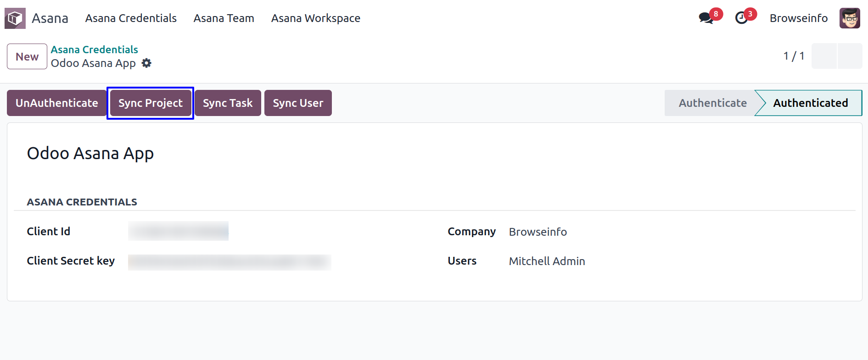Click the Odoo Asana App breadcrumb text

point(93,63)
